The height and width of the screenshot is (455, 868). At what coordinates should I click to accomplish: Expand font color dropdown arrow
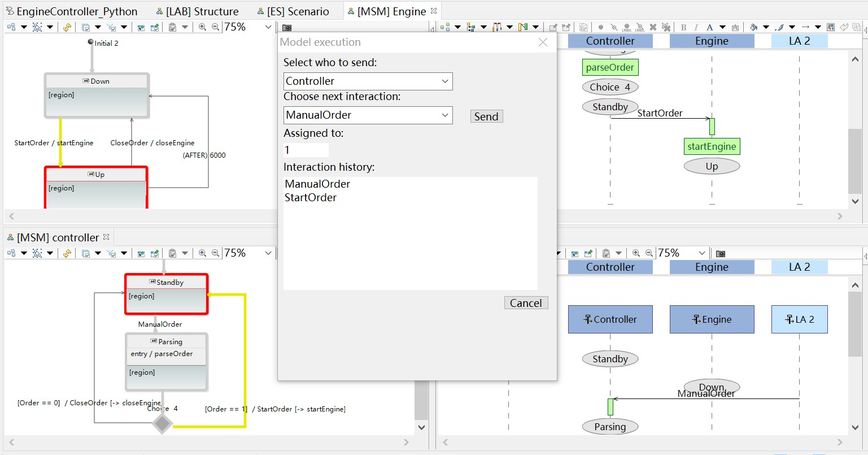point(723,27)
